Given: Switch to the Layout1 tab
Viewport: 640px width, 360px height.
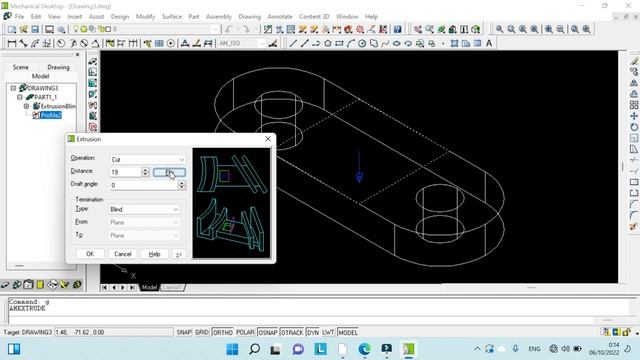Looking at the screenshot, I should coord(171,288).
